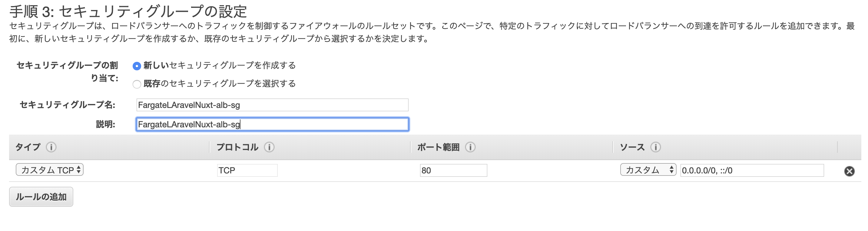Choose 既存のセキュリティグループを選択する radio option
Screen dimensions: 868x231
137,84
